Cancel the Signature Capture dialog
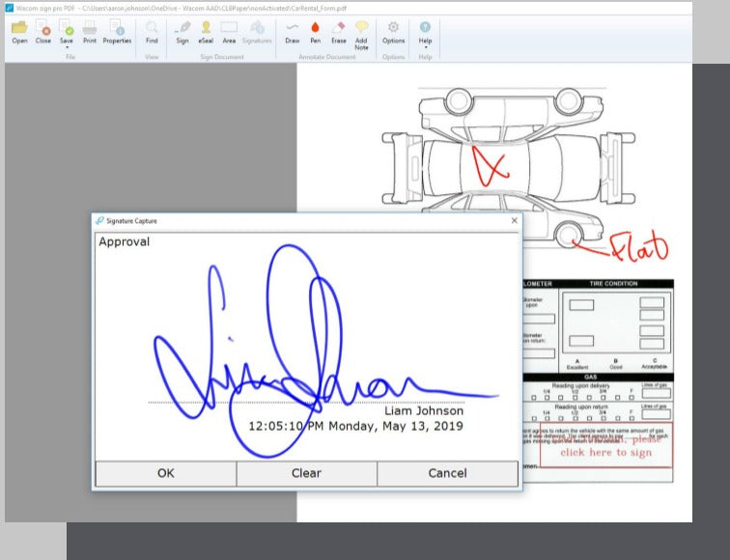 click(x=447, y=473)
